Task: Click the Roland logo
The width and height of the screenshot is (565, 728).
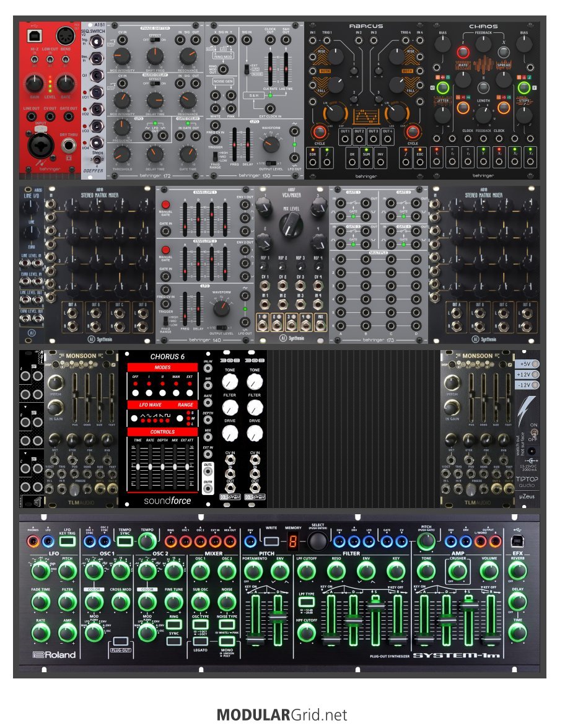Action: click(54, 655)
